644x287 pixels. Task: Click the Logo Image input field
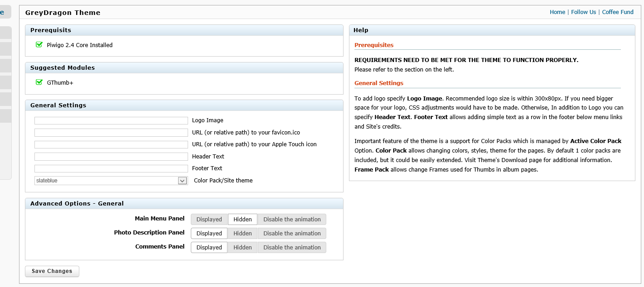click(x=111, y=121)
